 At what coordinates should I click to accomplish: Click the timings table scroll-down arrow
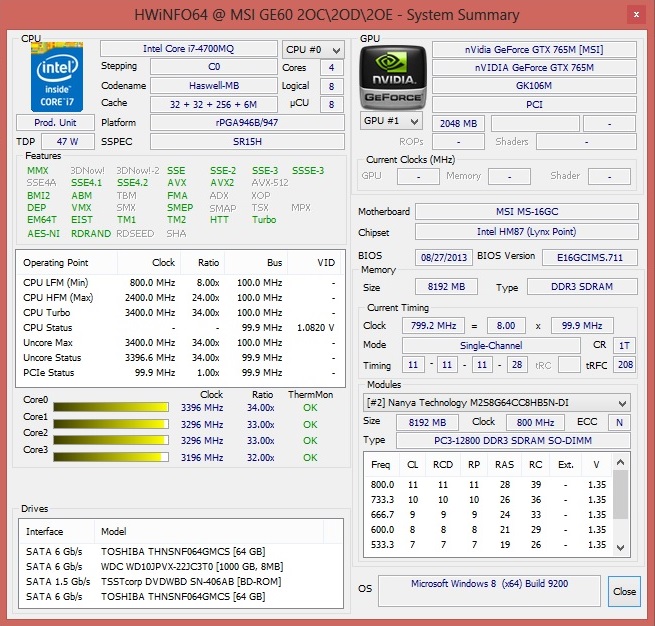click(x=623, y=544)
